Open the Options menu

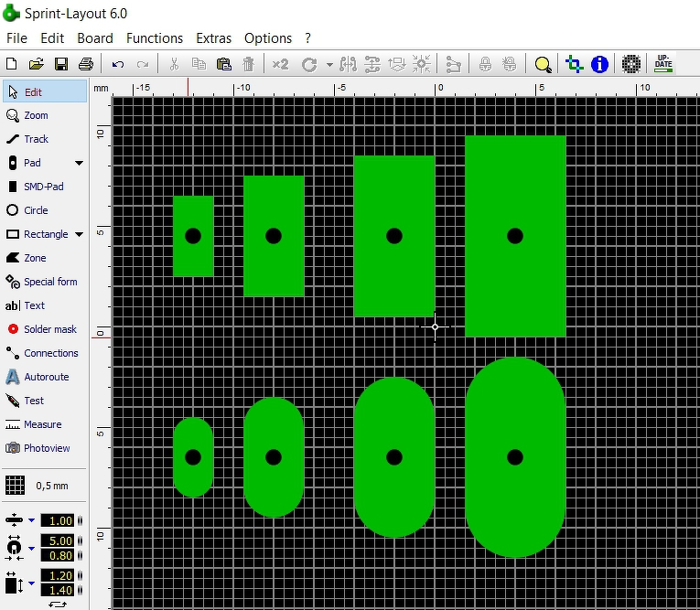click(268, 38)
